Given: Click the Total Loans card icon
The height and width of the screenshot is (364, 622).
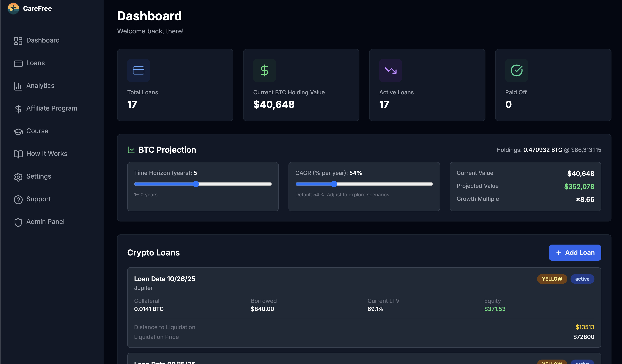Looking at the screenshot, I should pyautogui.click(x=138, y=70).
